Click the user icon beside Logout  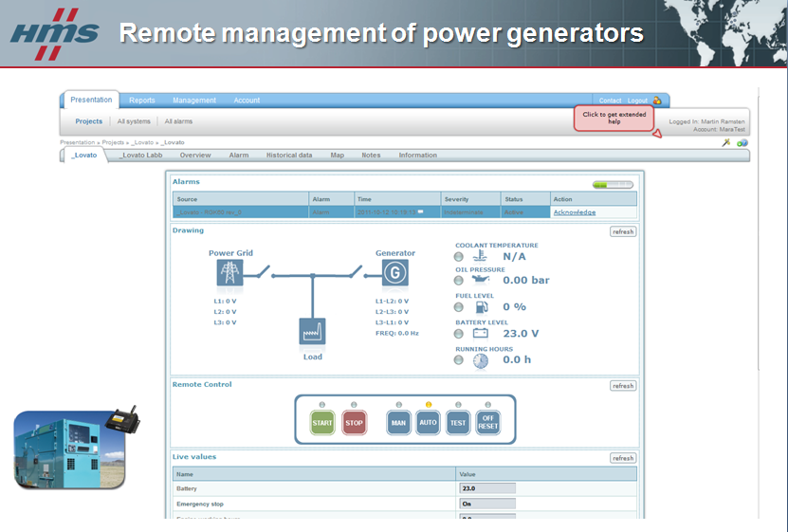(657, 101)
